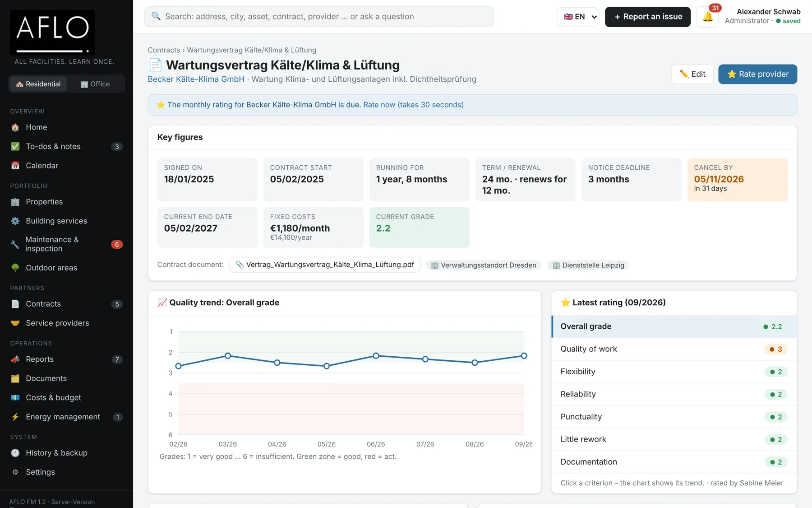Viewport: 812px width, 508px height.
Task: Click the Documents folder icon
Action: (x=15, y=378)
